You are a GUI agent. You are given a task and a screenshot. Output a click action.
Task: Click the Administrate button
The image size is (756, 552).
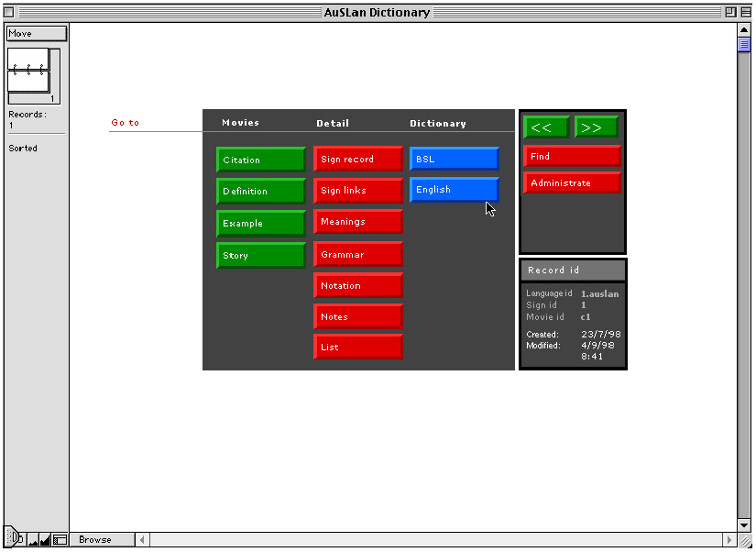click(x=572, y=182)
